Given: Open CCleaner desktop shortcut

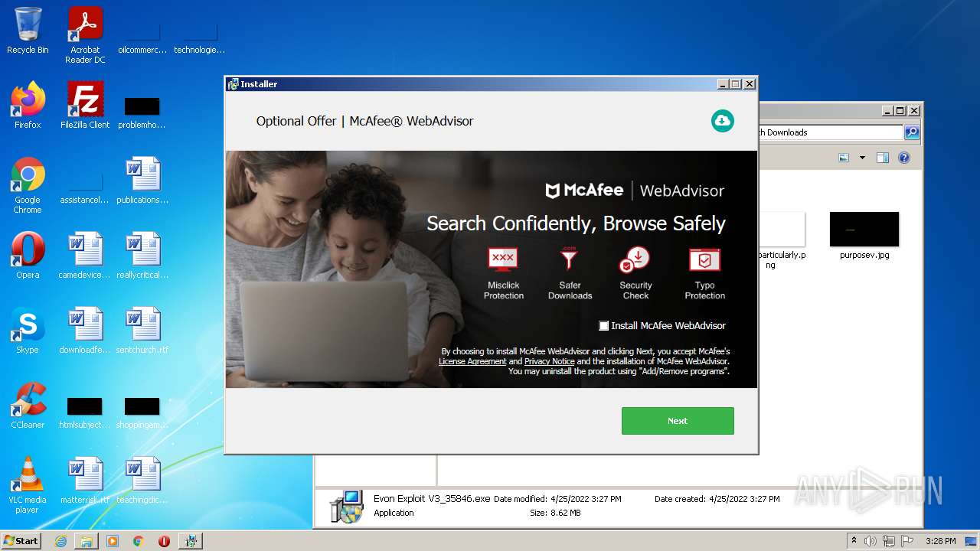Looking at the screenshot, I should pyautogui.click(x=28, y=405).
